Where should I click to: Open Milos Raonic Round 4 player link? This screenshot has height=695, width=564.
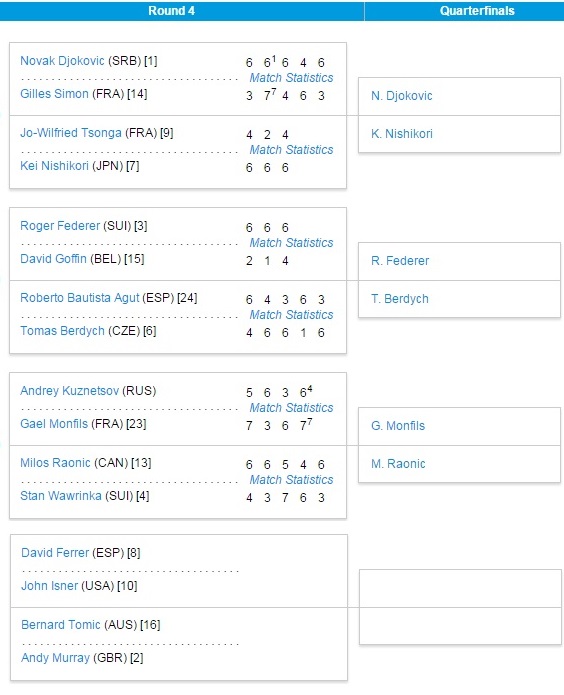(55, 463)
